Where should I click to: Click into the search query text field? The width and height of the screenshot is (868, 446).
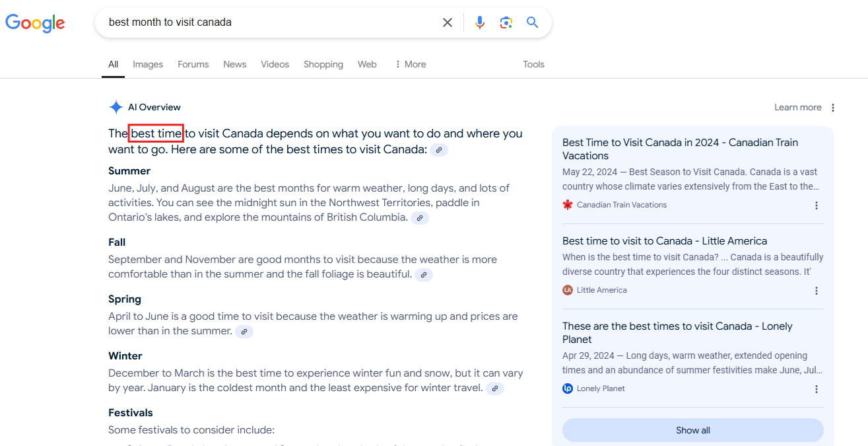(264, 22)
